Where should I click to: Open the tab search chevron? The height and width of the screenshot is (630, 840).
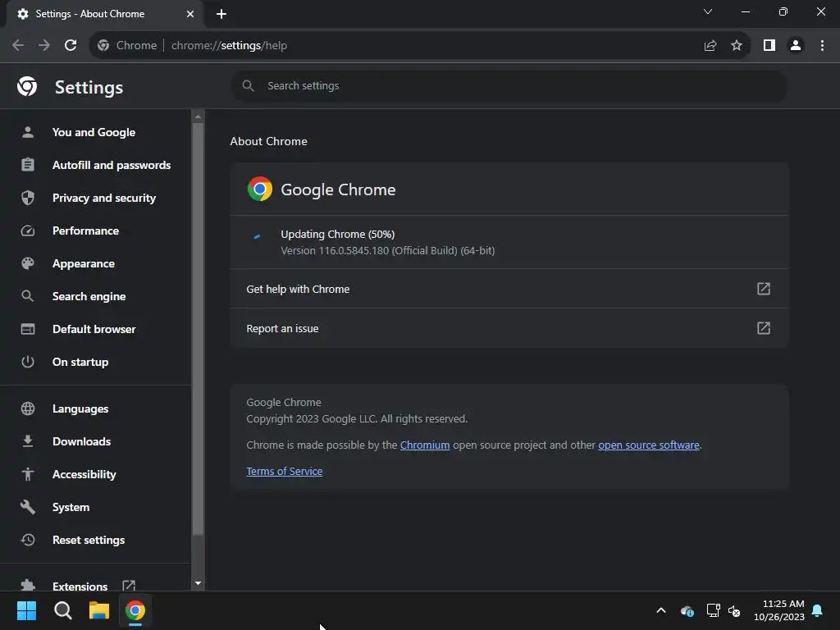(708, 11)
